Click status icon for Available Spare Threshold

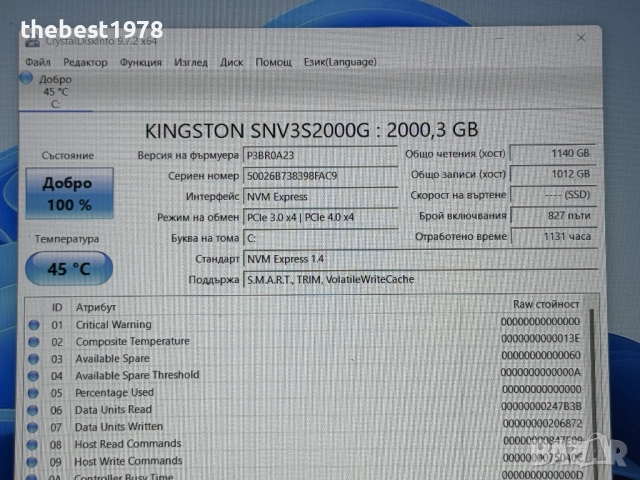point(33,376)
